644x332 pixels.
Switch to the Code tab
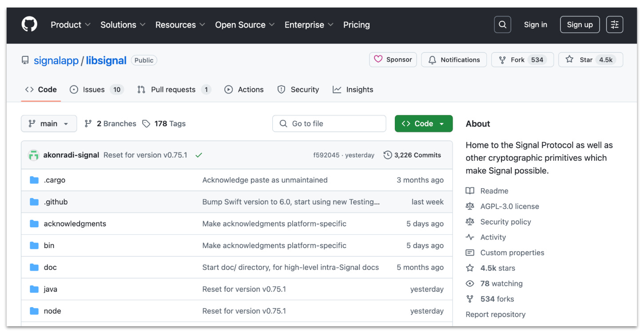click(x=41, y=90)
